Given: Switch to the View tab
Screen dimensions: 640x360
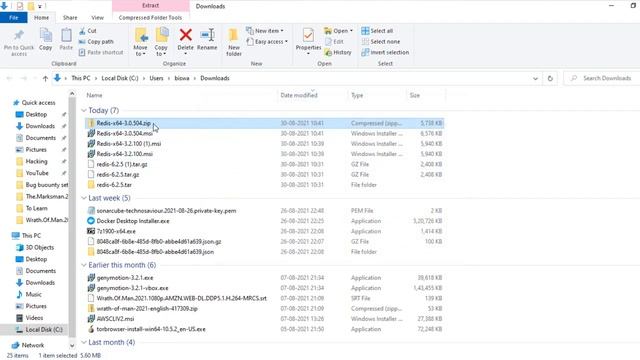Looking at the screenshot, I should pos(97,18).
